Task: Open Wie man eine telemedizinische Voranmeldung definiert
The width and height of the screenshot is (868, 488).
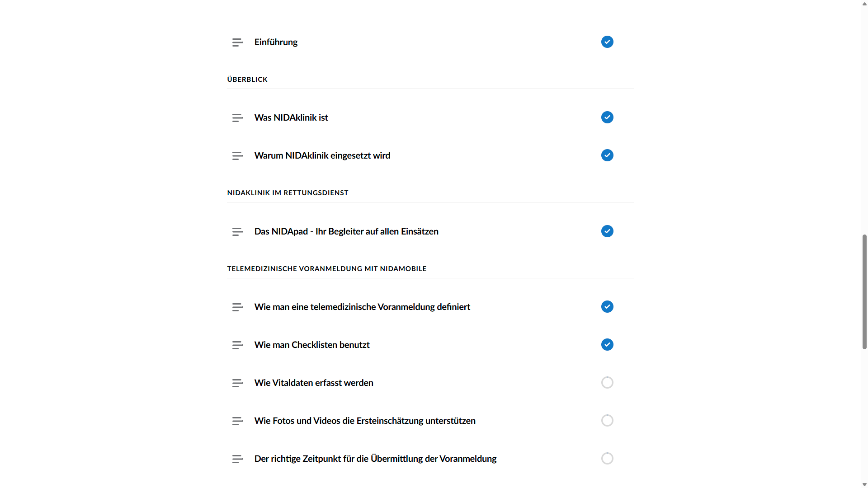Action: [x=362, y=307]
